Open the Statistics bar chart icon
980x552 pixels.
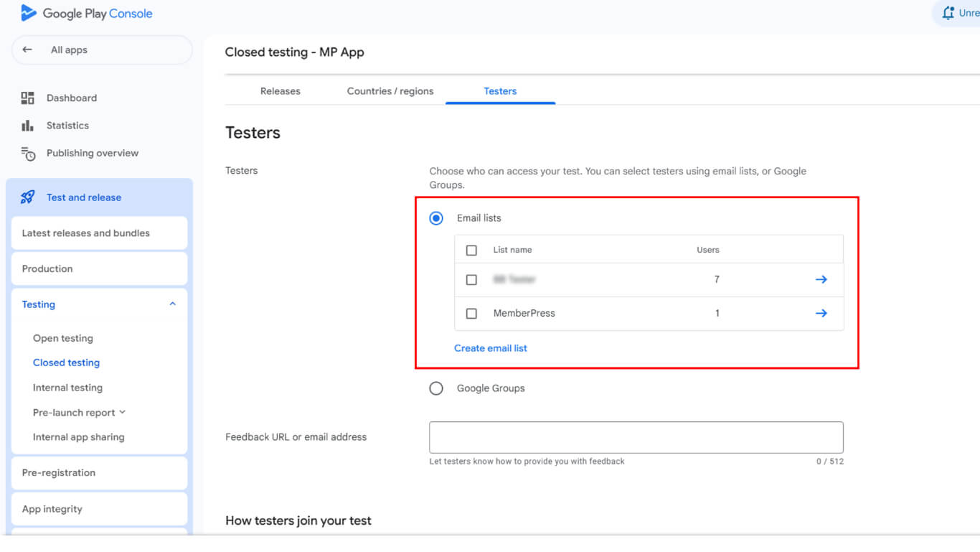coord(27,126)
